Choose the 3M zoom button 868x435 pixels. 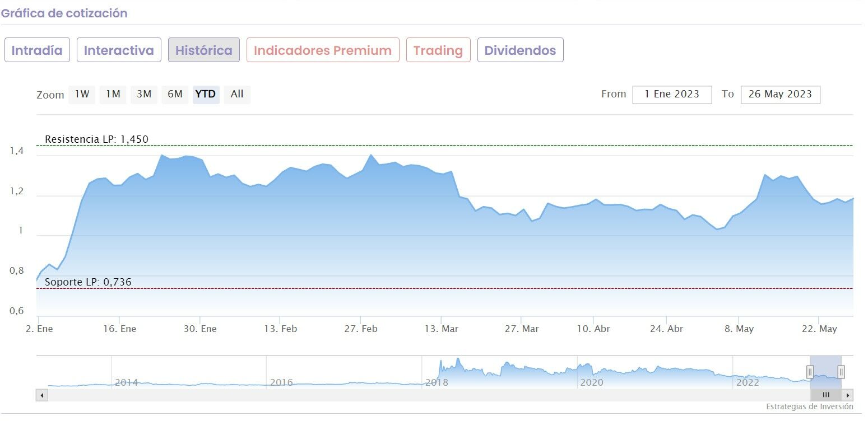144,95
